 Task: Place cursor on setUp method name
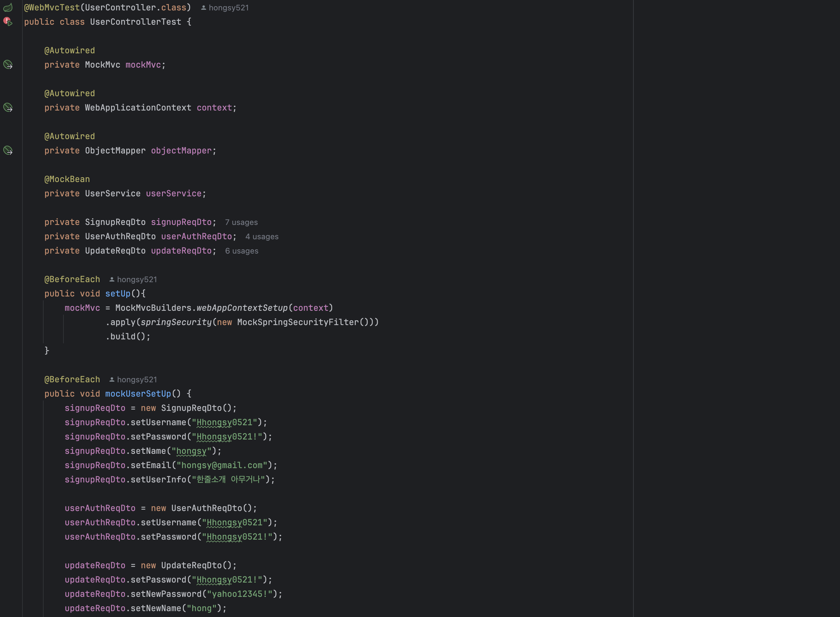pos(118,294)
